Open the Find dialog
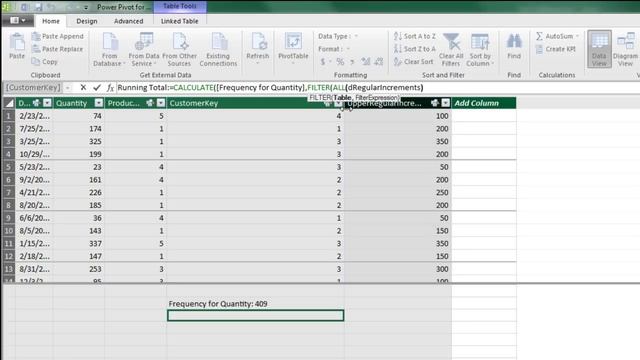640x360 pixels. [514, 46]
